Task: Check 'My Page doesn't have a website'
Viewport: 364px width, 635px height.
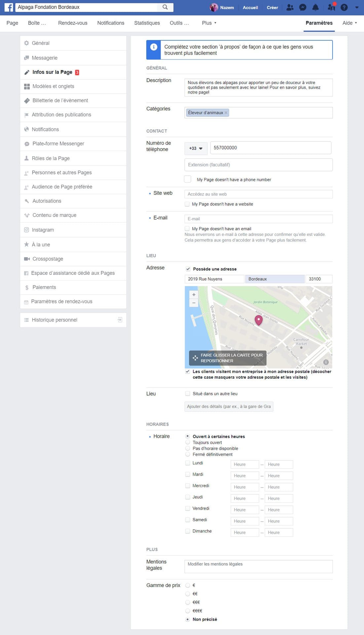Action: [x=187, y=204]
